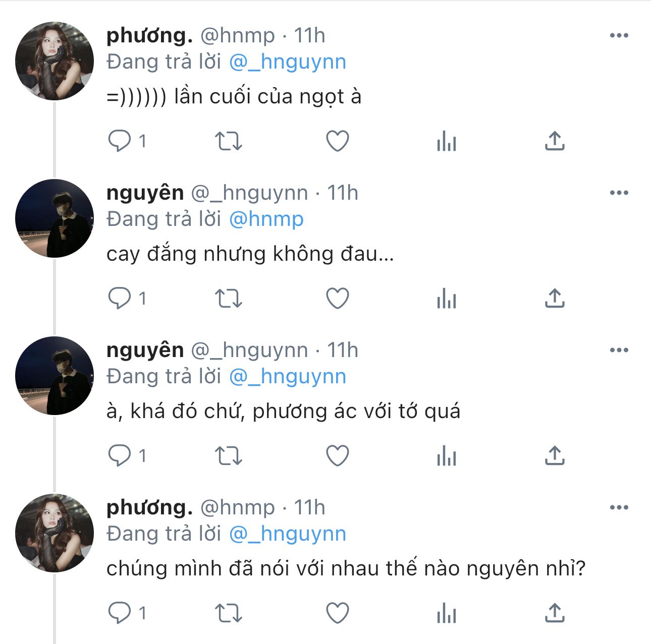Share the "lần cuối của ngọt à" tweet

coord(554,141)
